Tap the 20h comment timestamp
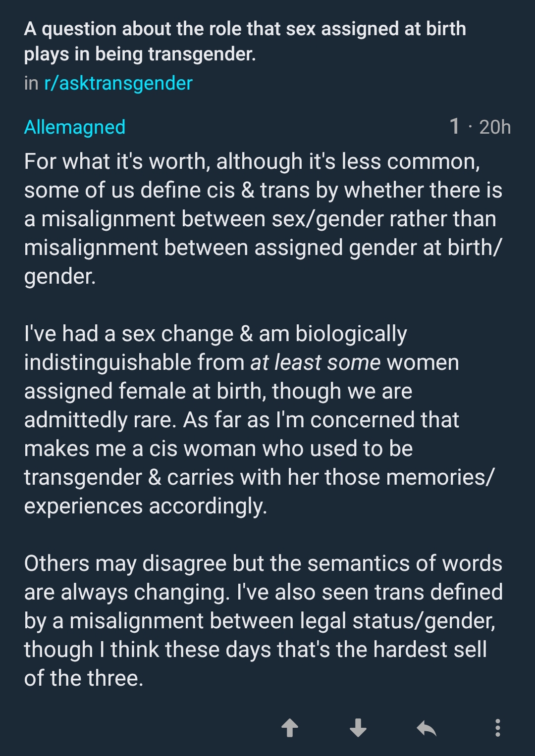The height and width of the screenshot is (756, 535). (495, 127)
